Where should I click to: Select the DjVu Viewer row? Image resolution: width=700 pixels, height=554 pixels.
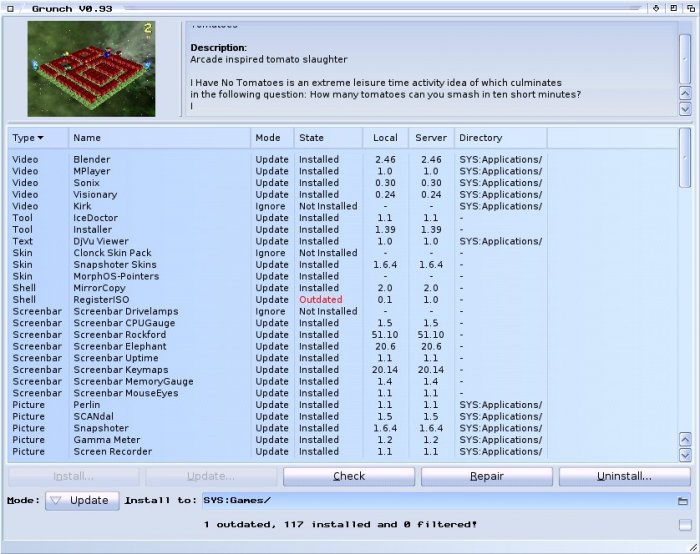pyautogui.click(x=343, y=241)
